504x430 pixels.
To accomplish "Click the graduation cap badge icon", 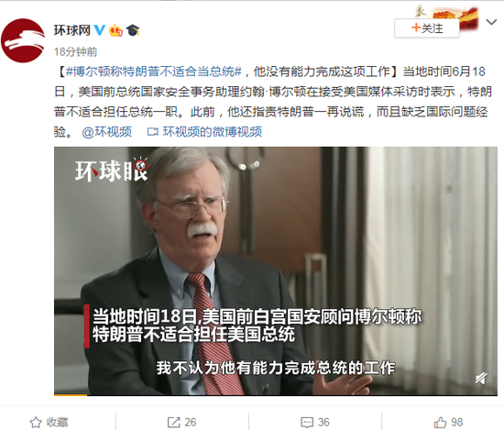I will tap(133, 30).
